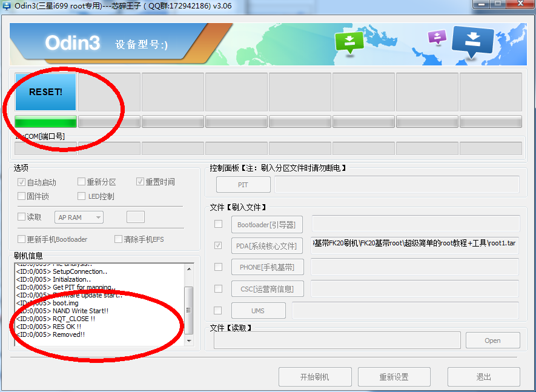The width and height of the screenshot is (536, 392).
Task: Tick the checkbox beside the PHONE button
Action: [x=218, y=267]
